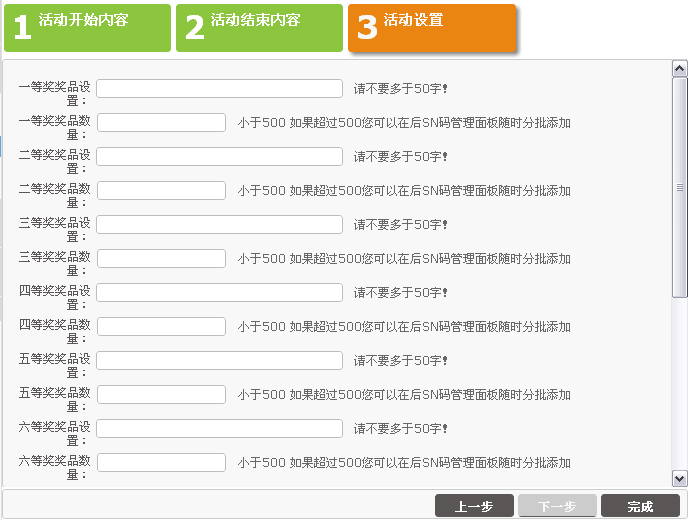The image size is (691, 520).
Task: Focus the sixth prize (六等奖) quantity field
Action: 161,463
